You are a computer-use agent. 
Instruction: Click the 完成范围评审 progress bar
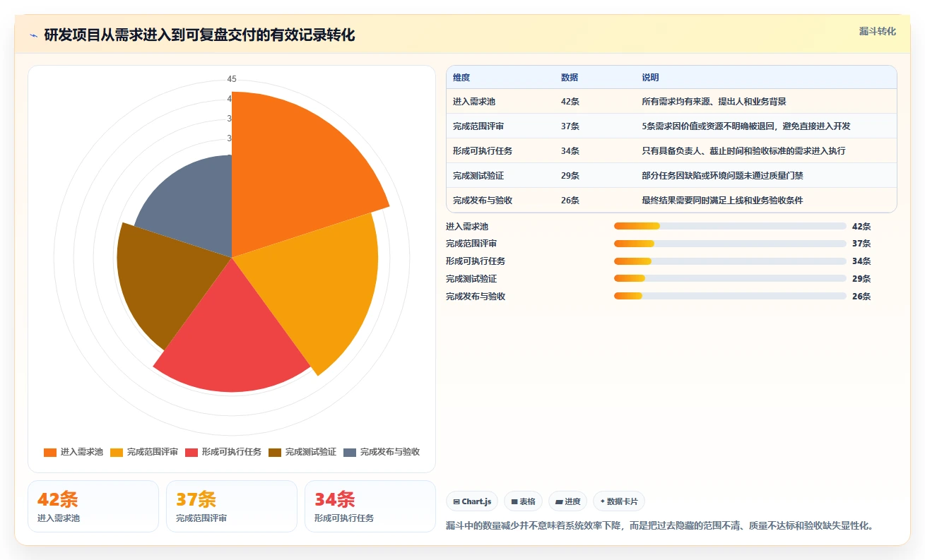click(730, 244)
